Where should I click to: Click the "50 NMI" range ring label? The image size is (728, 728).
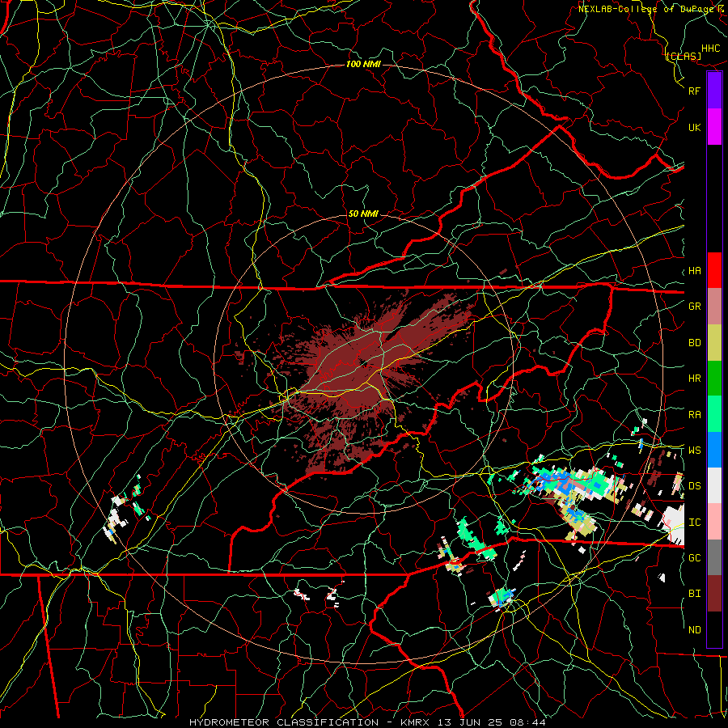(x=363, y=214)
